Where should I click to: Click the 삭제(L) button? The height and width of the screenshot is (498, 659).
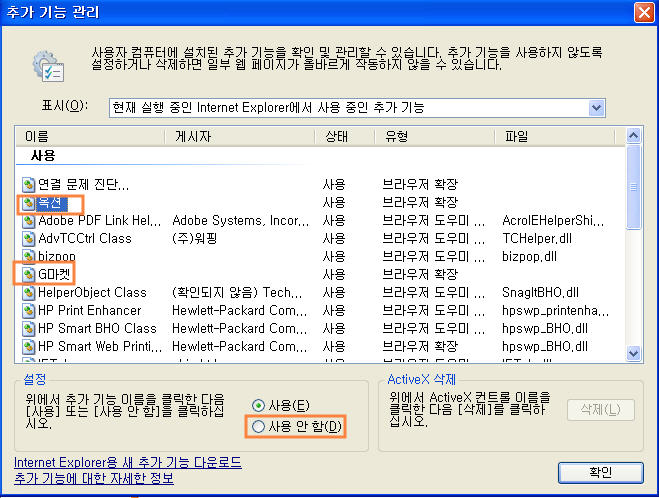601,409
